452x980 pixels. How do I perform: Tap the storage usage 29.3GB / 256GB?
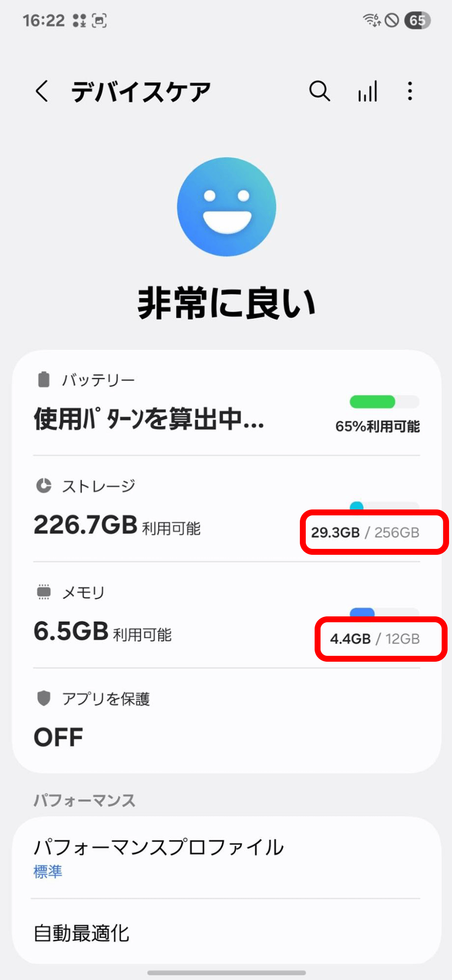[365, 533]
